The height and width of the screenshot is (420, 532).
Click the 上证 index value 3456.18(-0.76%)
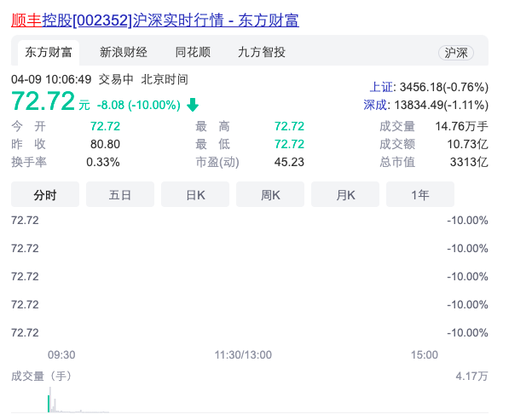[x=444, y=87]
